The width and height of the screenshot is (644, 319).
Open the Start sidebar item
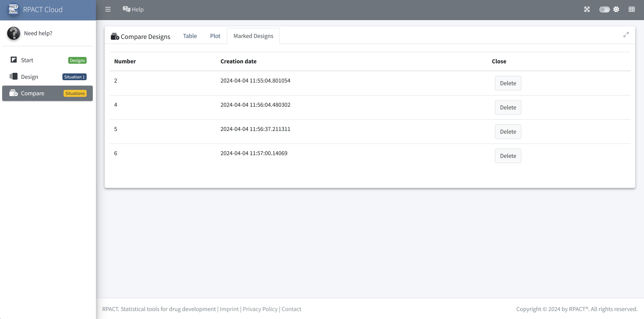[x=27, y=60]
